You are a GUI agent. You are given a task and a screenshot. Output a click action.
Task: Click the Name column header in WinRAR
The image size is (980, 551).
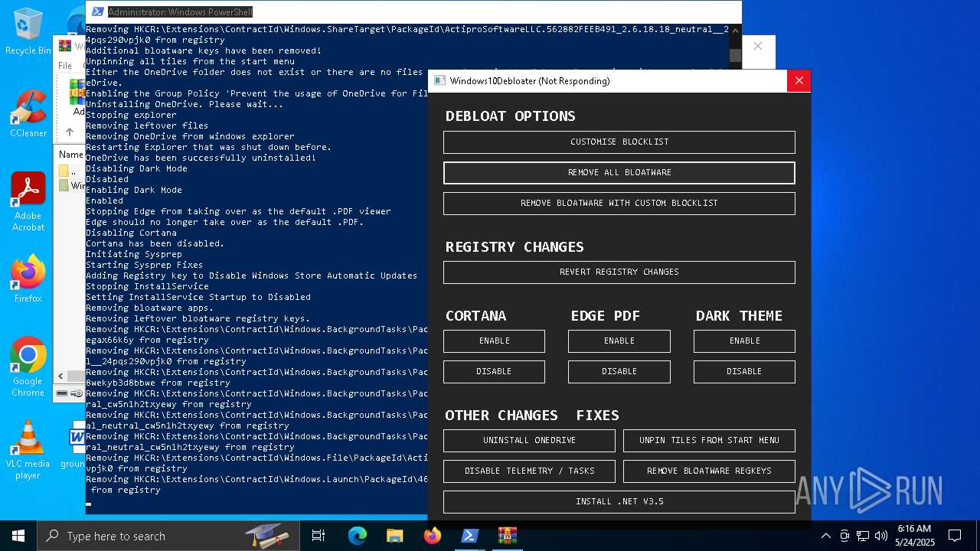coord(71,154)
